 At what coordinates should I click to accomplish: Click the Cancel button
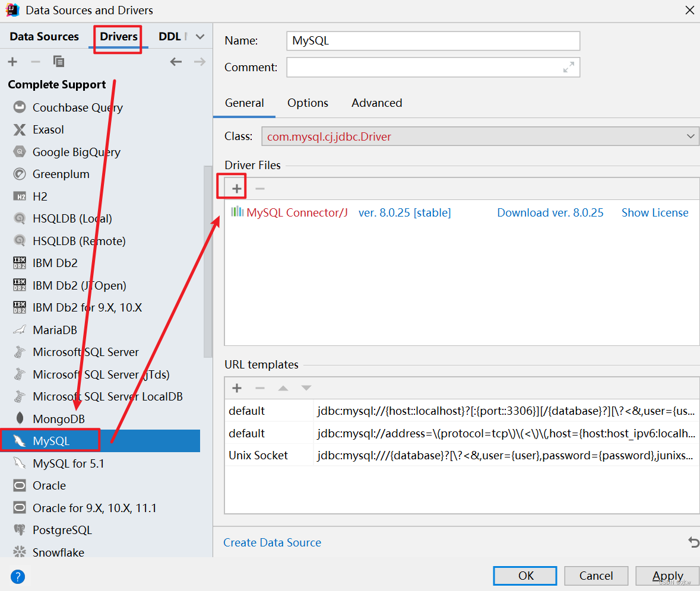[596, 576]
